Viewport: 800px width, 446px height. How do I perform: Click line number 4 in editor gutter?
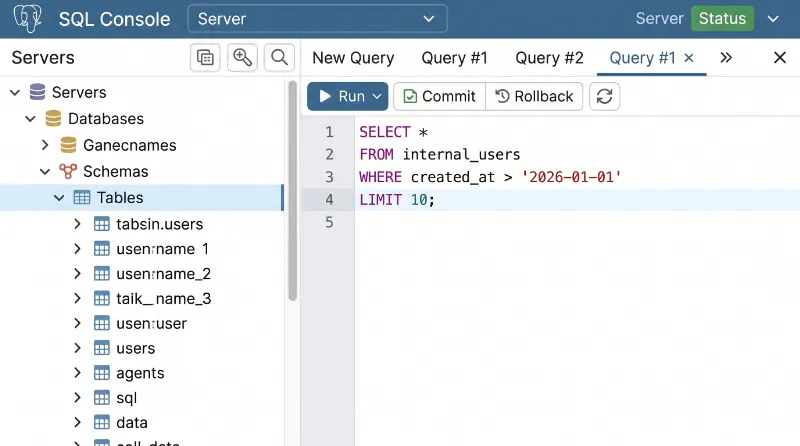(330, 200)
